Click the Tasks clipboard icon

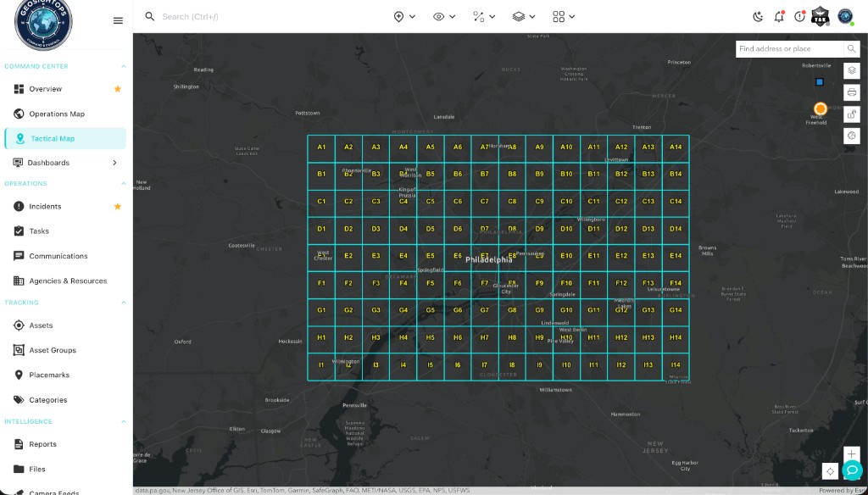(19, 231)
